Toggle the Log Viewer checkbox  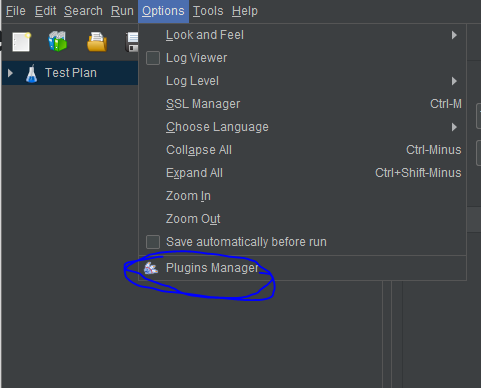point(153,58)
